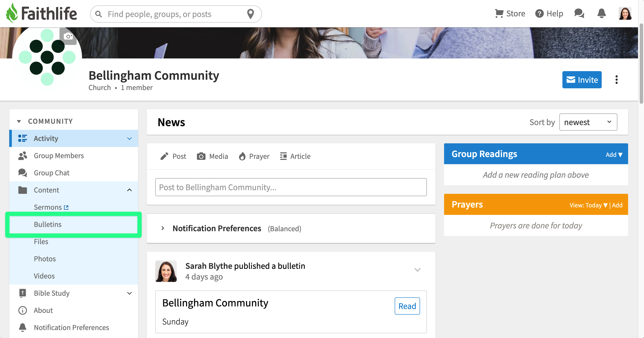Click Read on the bulletin card
This screenshot has height=338, width=644.
pos(407,306)
